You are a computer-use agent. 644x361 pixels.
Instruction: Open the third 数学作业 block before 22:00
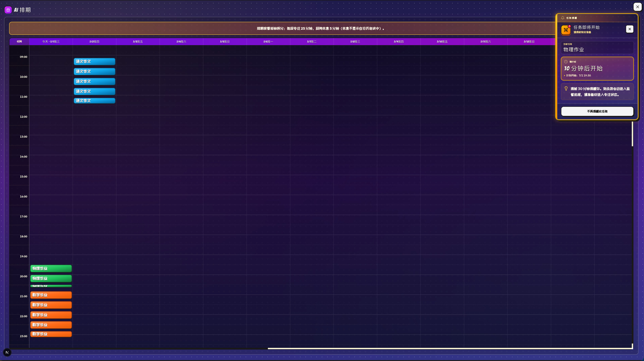tap(51, 315)
